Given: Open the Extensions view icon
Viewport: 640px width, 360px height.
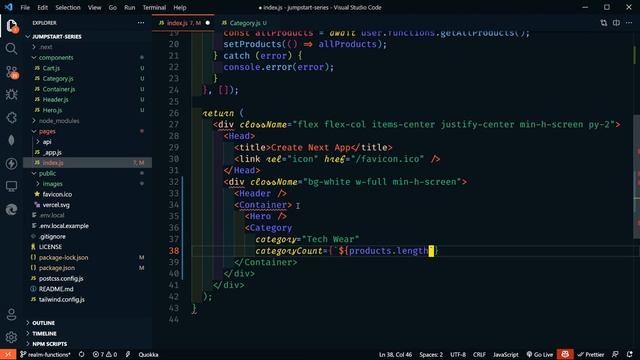Looking at the screenshot, I should coord(11,118).
